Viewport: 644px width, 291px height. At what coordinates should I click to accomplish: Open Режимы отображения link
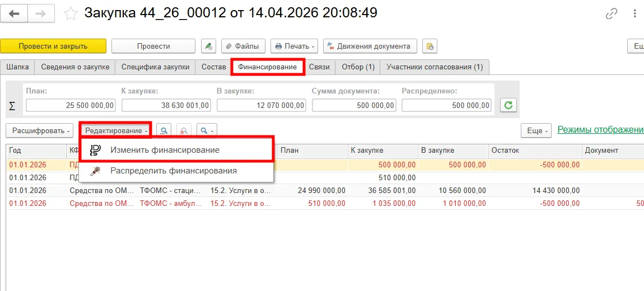pos(600,130)
